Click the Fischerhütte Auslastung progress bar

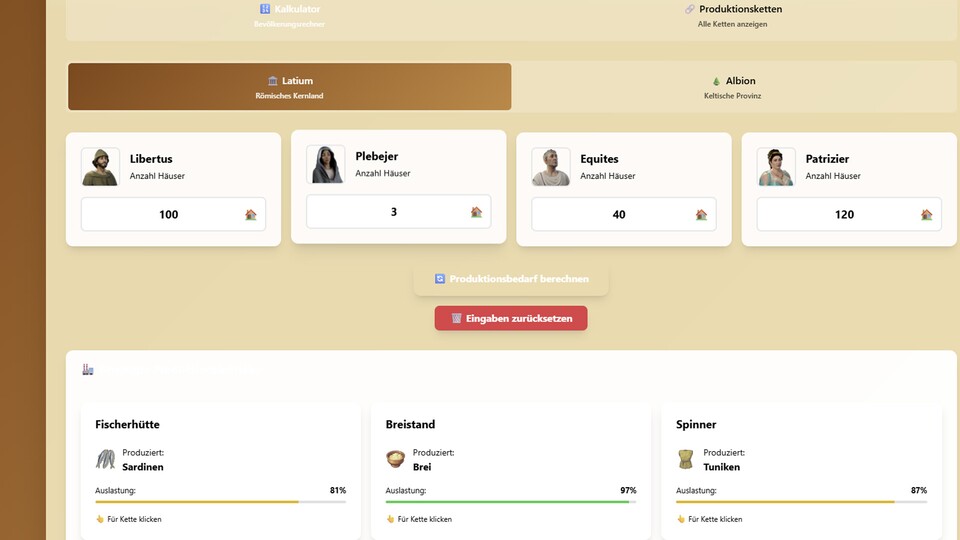(x=220, y=501)
